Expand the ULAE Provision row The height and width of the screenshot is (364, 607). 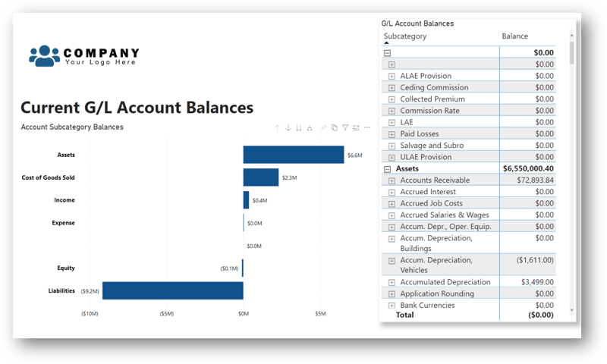pos(392,158)
